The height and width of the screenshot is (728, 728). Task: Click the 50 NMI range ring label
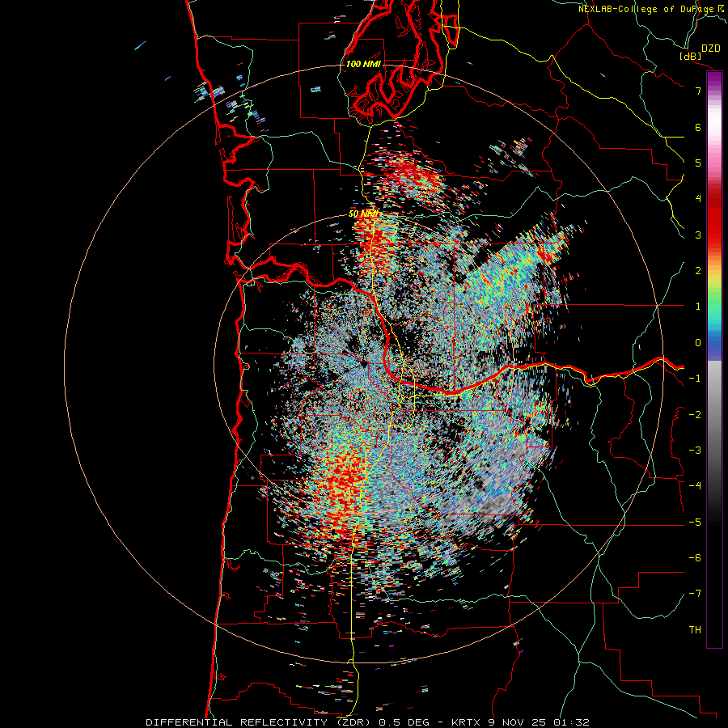pos(363,214)
